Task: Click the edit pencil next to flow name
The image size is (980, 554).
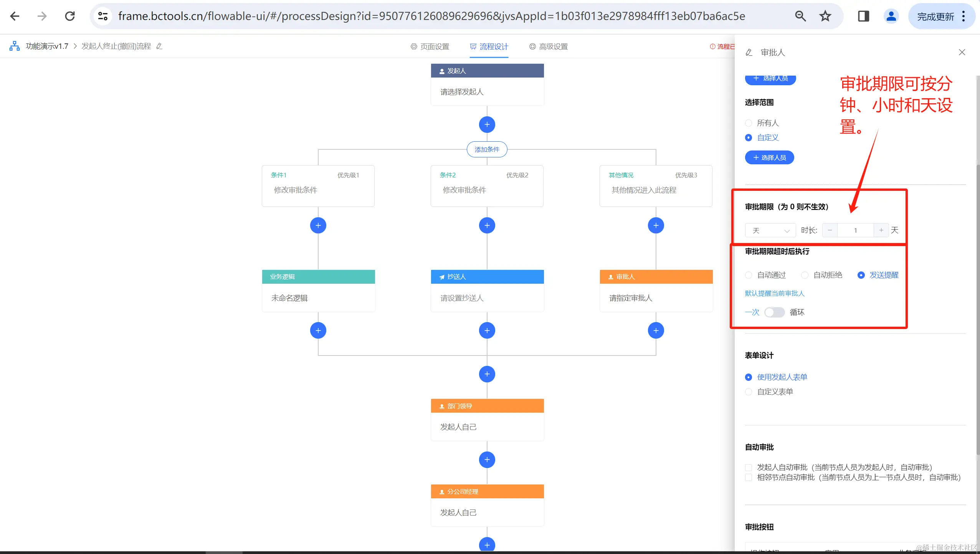Action: pos(159,46)
